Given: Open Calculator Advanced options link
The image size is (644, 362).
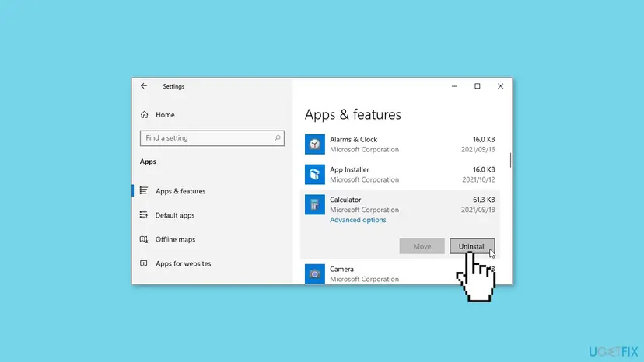Looking at the screenshot, I should [x=358, y=220].
